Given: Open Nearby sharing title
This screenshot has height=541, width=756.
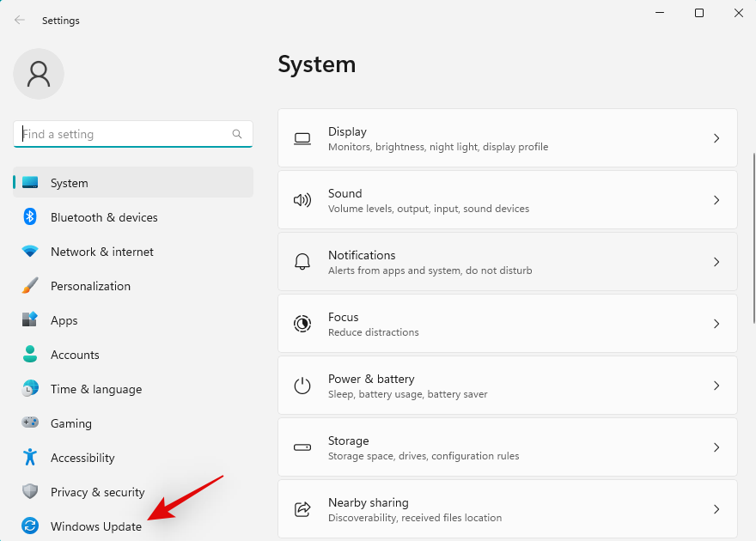Looking at the screenshot, I should point(369,502).
